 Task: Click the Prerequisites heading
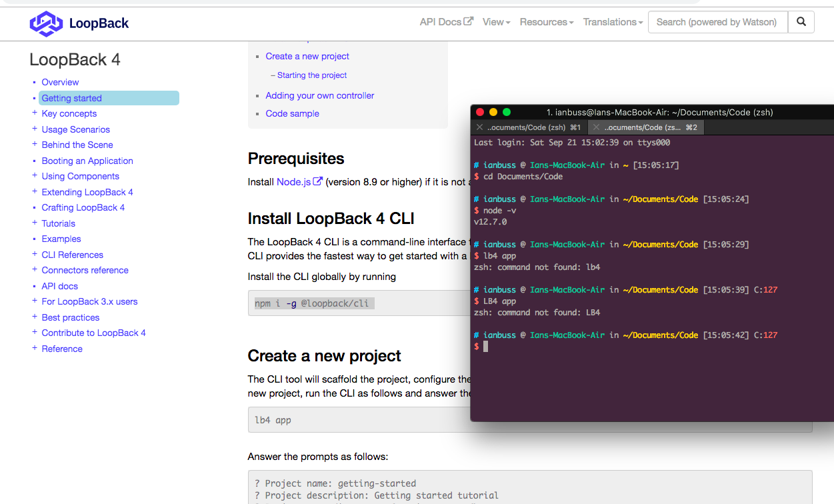click(296, 159)
